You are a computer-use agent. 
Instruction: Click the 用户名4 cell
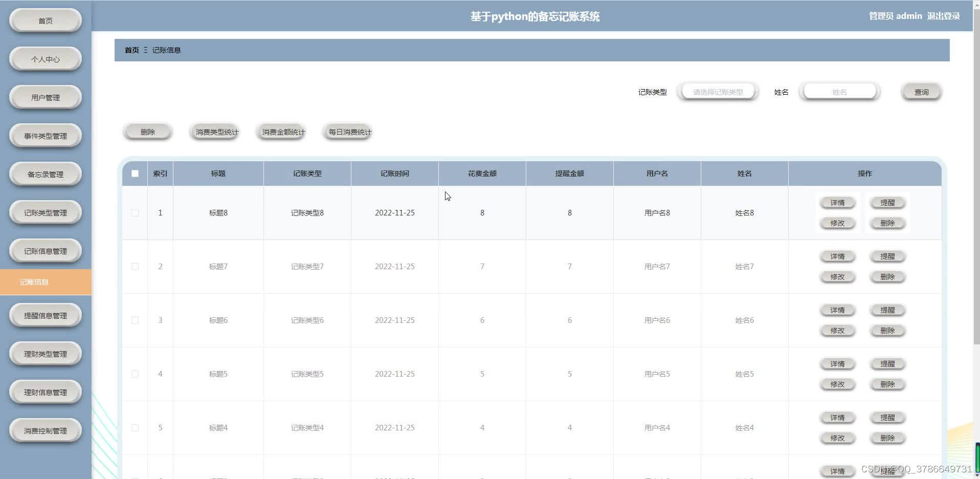coord(657,428)
